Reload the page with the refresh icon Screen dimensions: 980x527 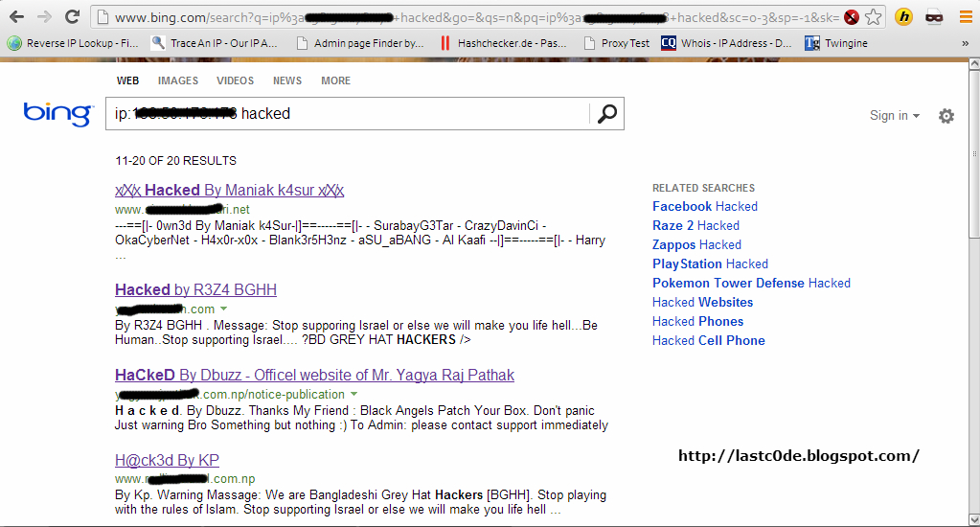(x=73, y=17)
